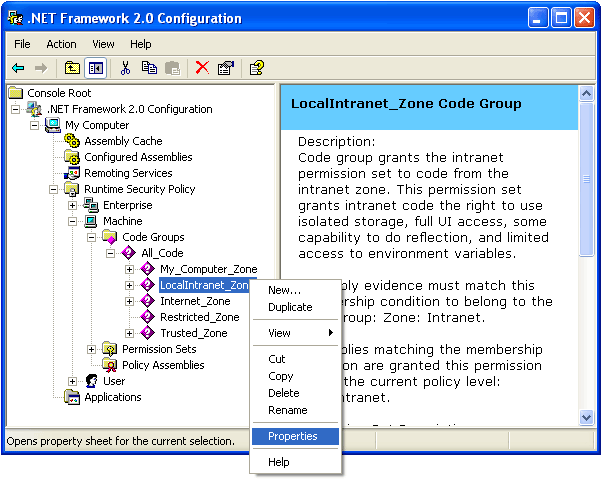The width and height of the screenshot is (601, 482).
Task: Expand the User policy node
Action: click(73, 381)
